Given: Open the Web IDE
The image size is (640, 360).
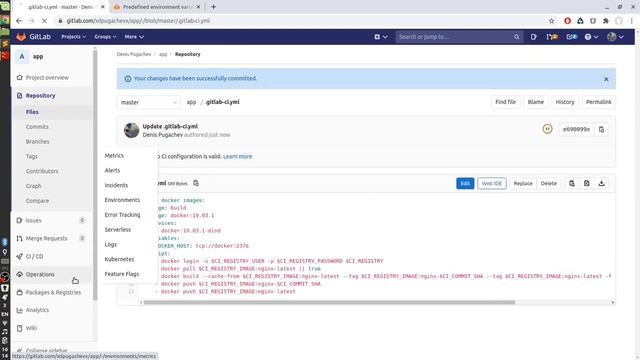Looking at the screenshot, I should pyautogui.click(x=491, y=183).
